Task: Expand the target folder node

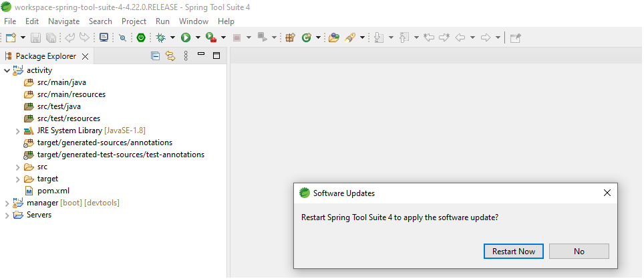Action: (x=17, y=179)
